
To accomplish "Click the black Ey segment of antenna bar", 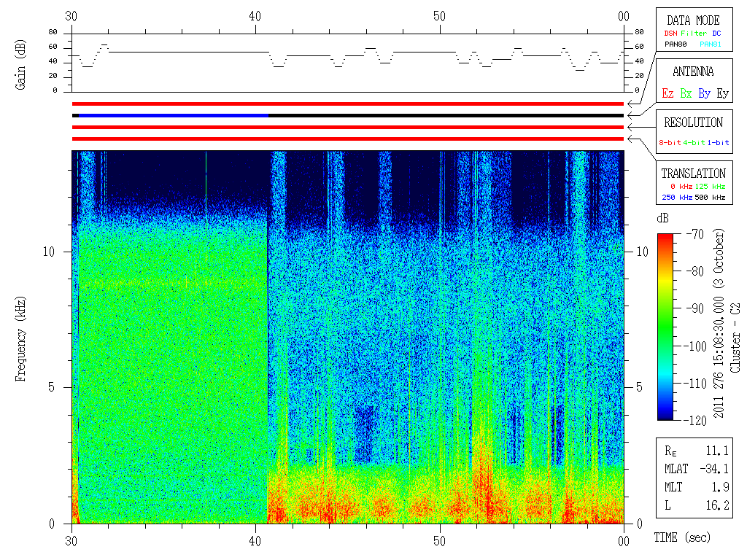I will coord(446,116).
